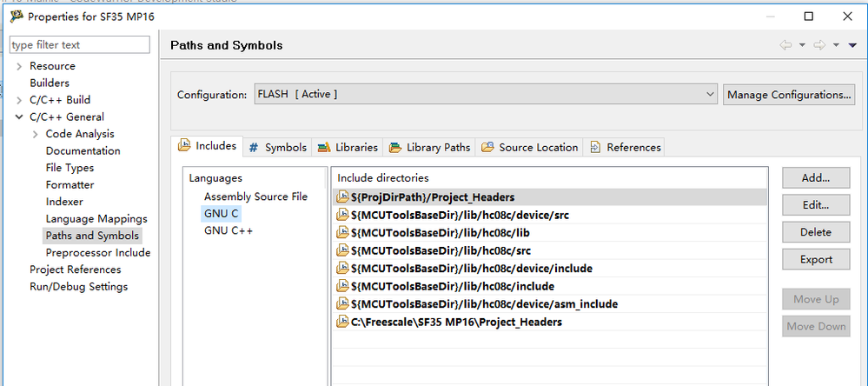Click the CodeWarrior icon in the title bar

[x=17, y=17]
